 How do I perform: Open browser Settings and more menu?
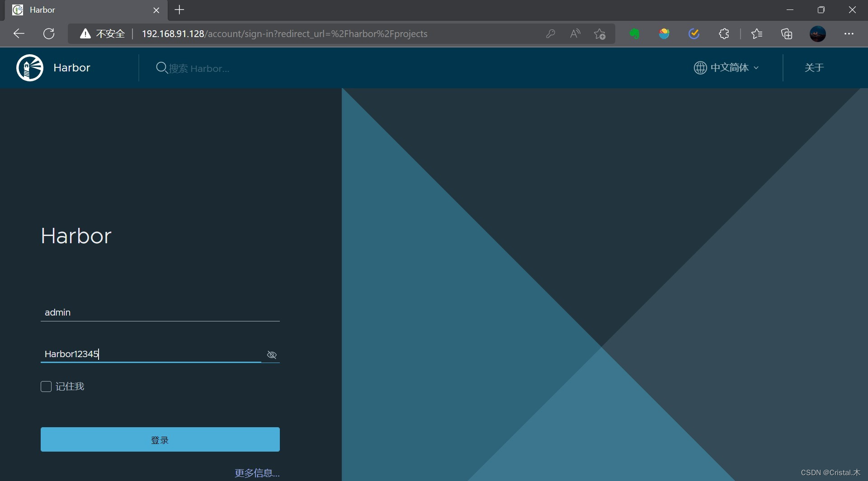[x=849, y=34]
